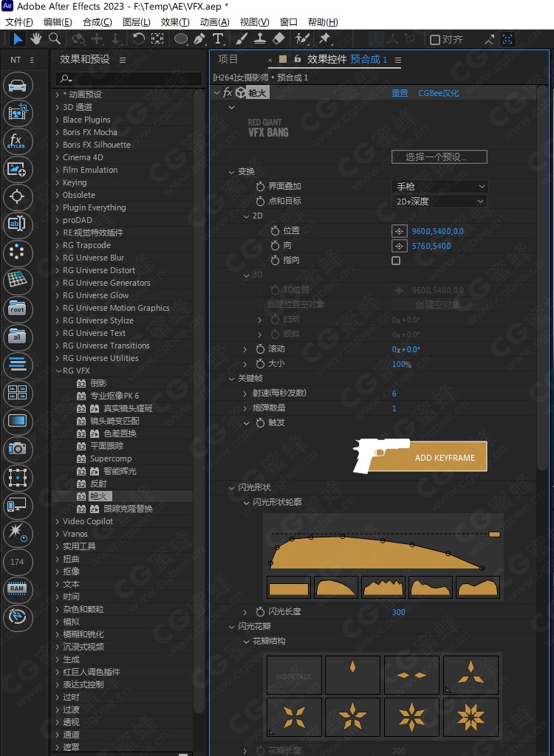Open the 合成(C) menu
The height and width of the screenshot is (756, 554).
click(98, 22)
